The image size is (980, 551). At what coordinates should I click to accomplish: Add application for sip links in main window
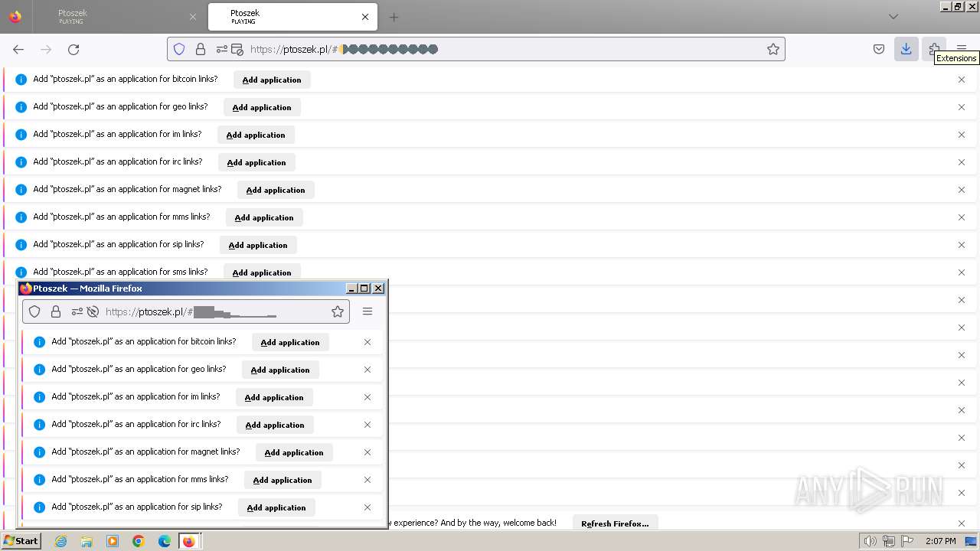[x=258, y=245]
